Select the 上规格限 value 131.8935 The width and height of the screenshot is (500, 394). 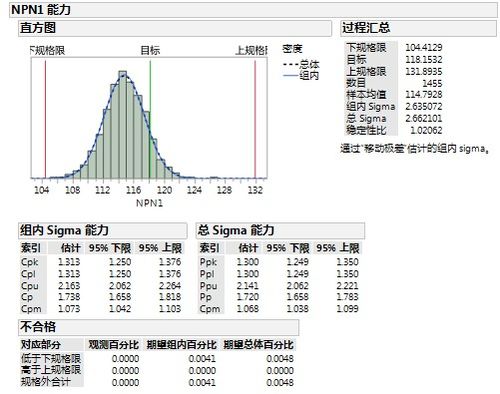(x=424, y=72)
